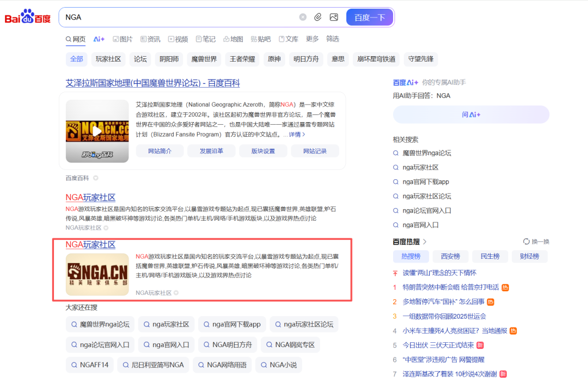Open hot search 多地暂停汽车"国补" 怎么回事

tap(444, 302)
